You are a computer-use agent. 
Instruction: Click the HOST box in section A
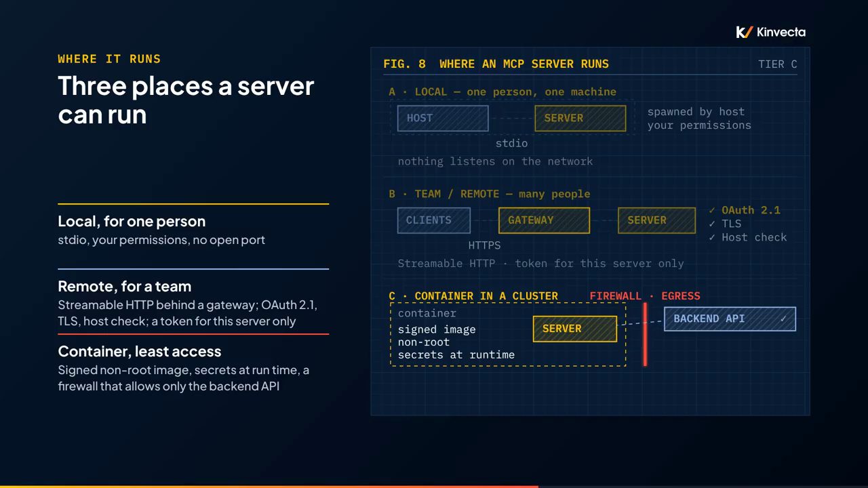tap(443, 118)
